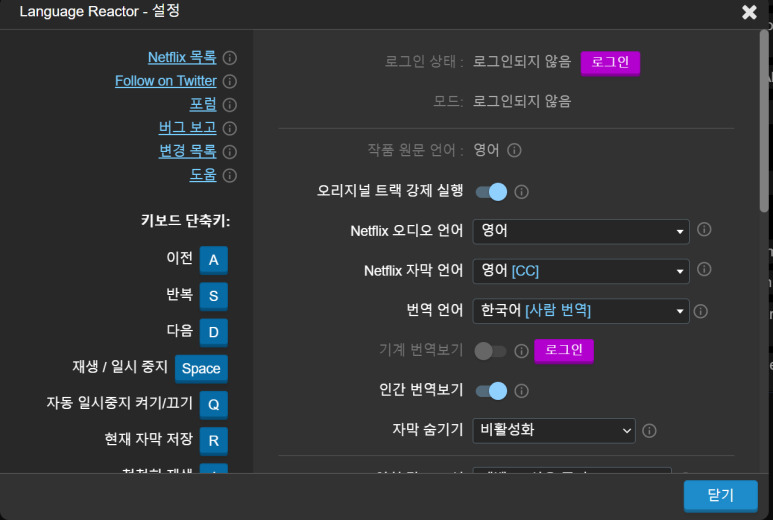Open Netflix 목록 link

pyautogui.click(x=182, y=57)
